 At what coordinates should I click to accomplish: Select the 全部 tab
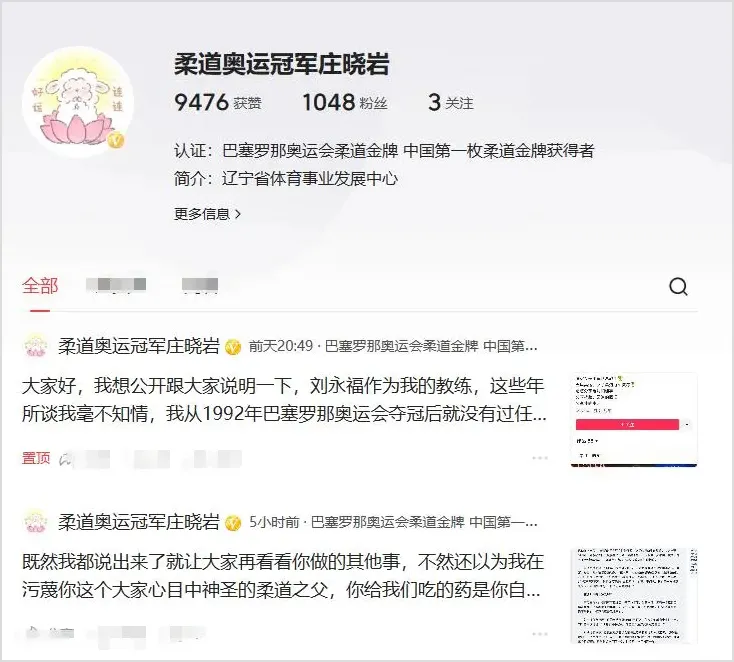coord(40,286)
